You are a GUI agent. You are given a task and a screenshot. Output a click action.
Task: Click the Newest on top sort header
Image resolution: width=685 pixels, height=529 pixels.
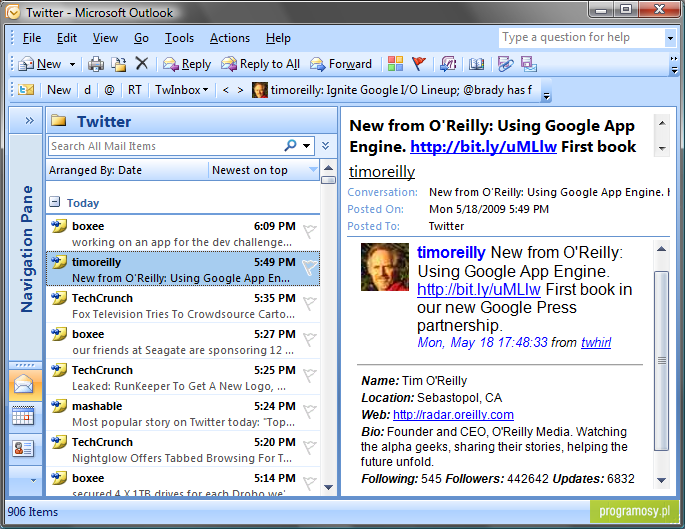point(264,170)
